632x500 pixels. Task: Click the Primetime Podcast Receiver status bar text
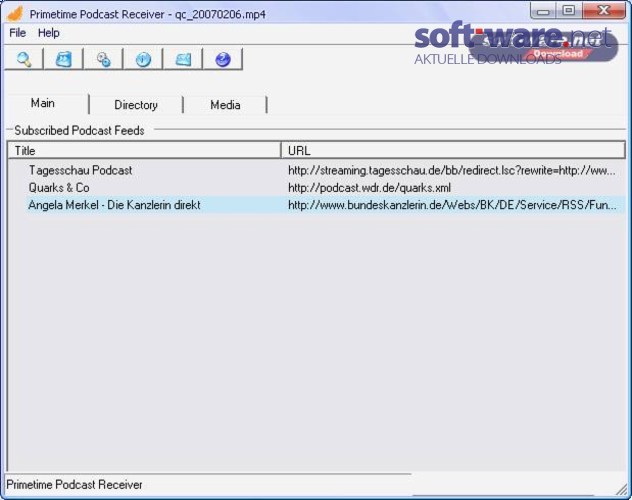pos(74,484)
